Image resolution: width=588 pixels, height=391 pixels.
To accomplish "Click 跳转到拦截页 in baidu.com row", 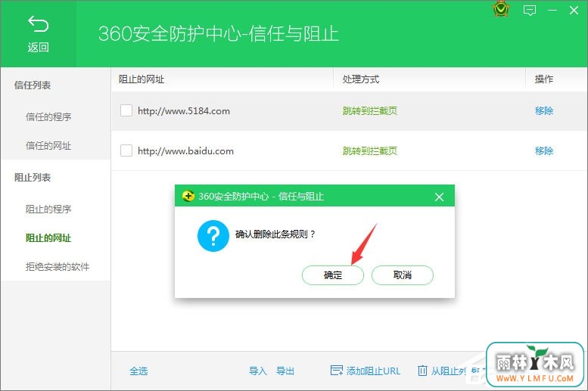I will (x=370, y=151).
